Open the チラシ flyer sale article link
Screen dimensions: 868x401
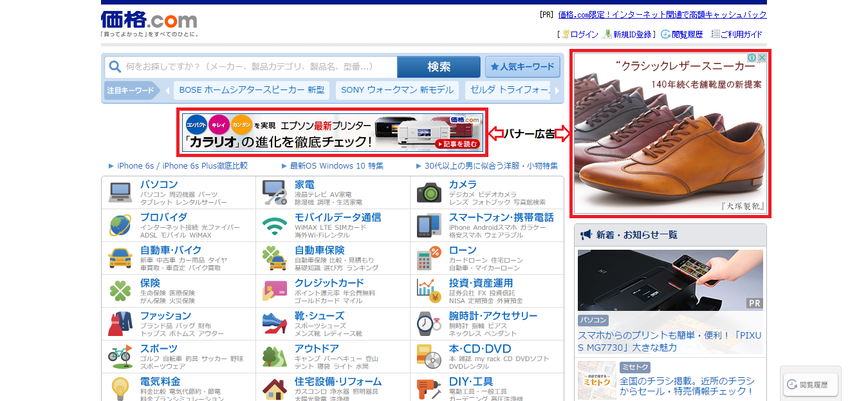687,386
